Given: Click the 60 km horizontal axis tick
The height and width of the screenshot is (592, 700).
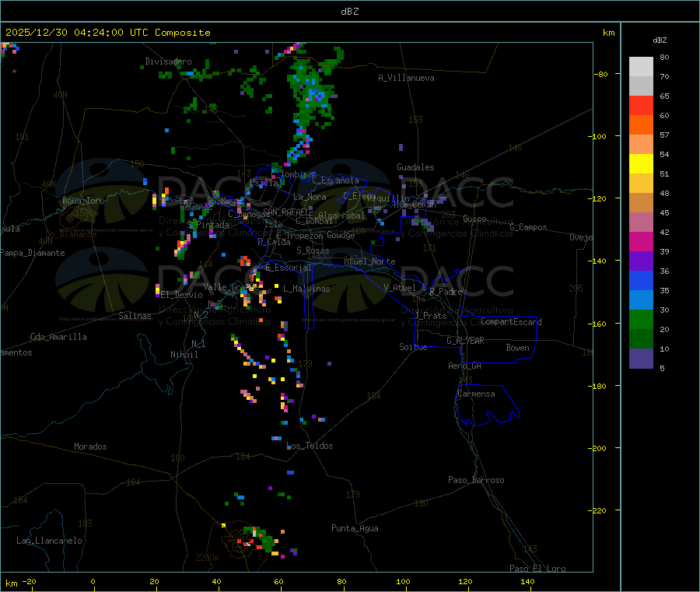Looking at the screenshot, I should 278,581.
